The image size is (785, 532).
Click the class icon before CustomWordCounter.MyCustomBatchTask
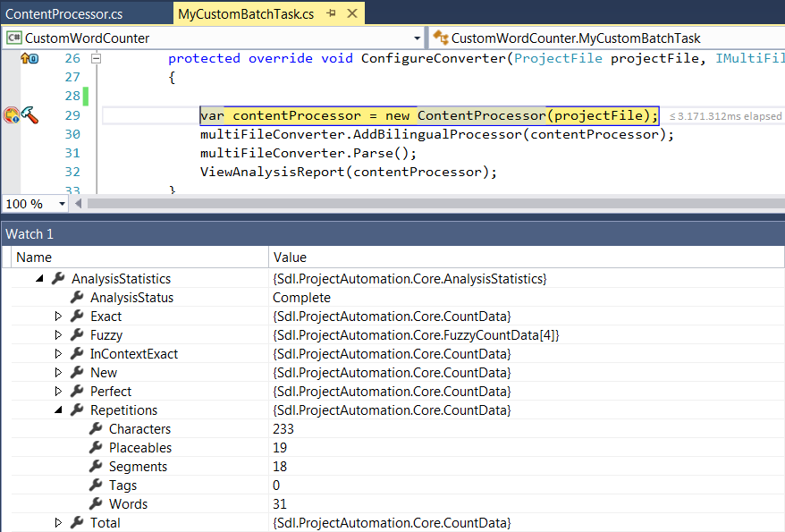(441, 38)
